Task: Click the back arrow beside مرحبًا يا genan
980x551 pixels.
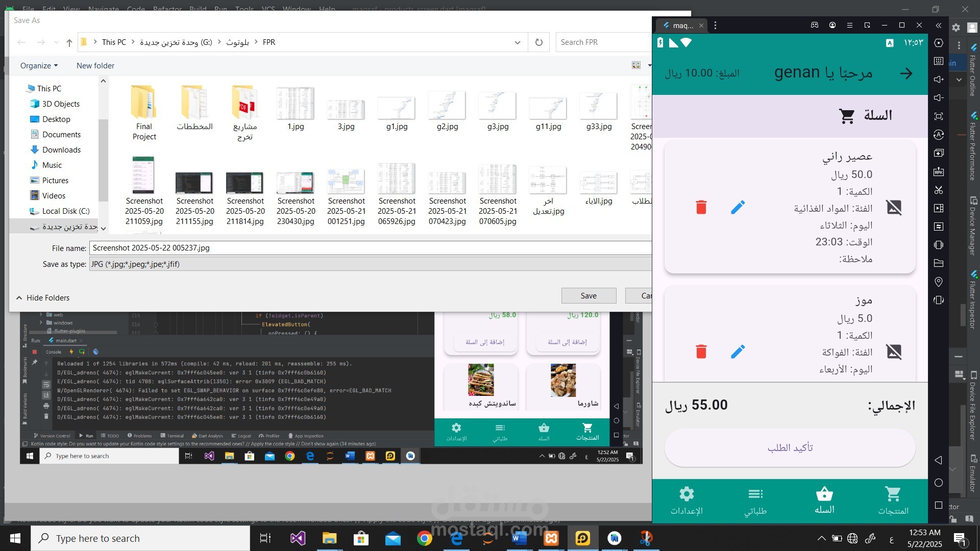Action: (906, 73)
